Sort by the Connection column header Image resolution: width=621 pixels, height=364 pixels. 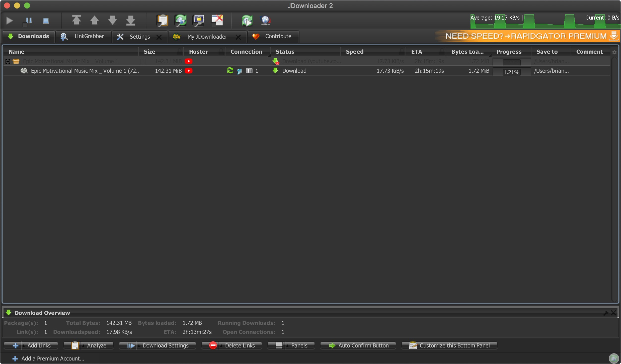coord(248,52)
